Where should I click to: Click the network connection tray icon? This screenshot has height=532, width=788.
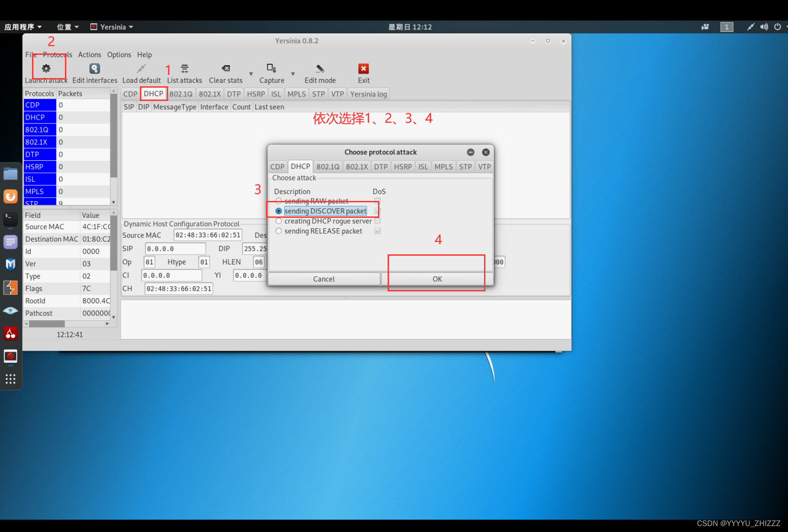pyautogui.click(x=751, y=27)
